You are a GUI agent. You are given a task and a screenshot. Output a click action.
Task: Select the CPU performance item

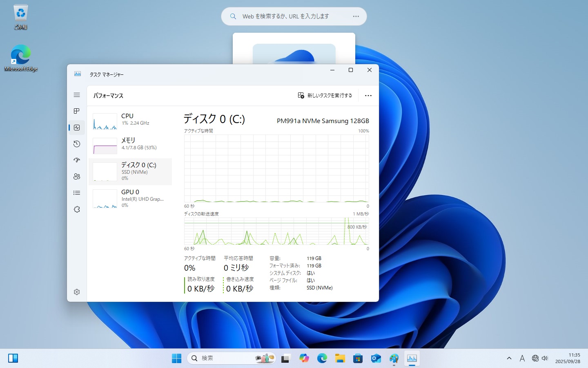tap(130, 121)
